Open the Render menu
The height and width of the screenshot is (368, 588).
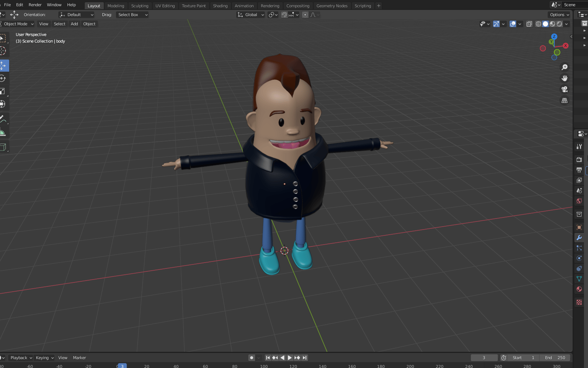35,5
